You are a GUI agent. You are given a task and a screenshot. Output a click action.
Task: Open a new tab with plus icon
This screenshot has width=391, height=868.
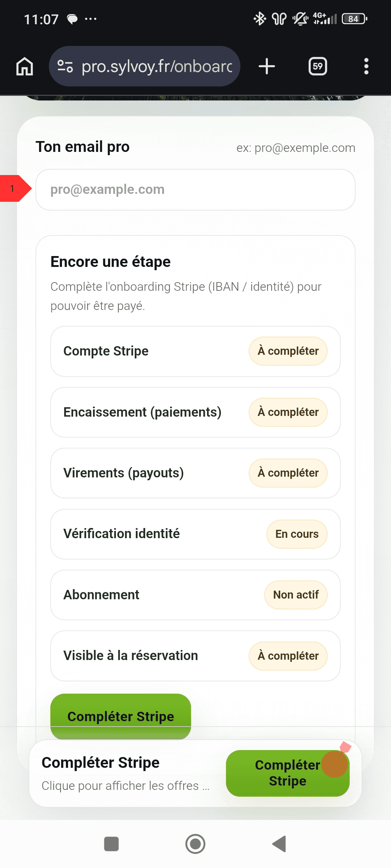[x=267, y=67]
